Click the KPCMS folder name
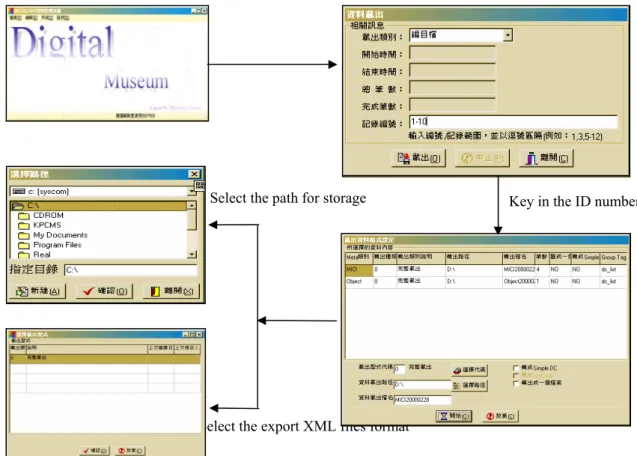This screenshot has width=637, height=456. pyautogui.click(x=47, y=225)
